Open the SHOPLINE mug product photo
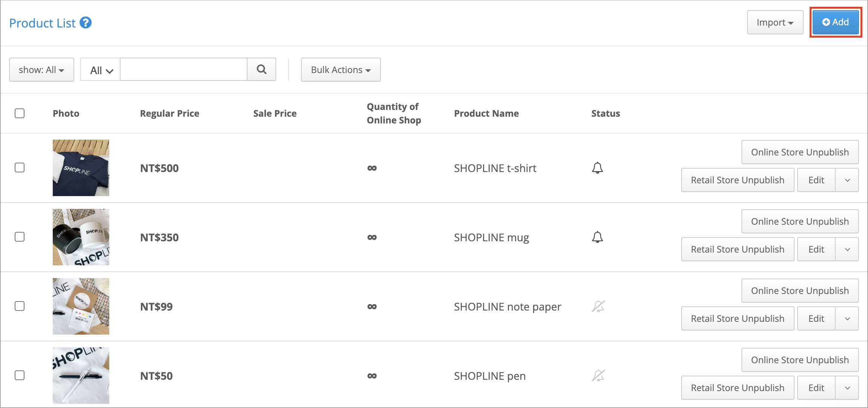This screenshot has width=868, height=408. (81, 237)
